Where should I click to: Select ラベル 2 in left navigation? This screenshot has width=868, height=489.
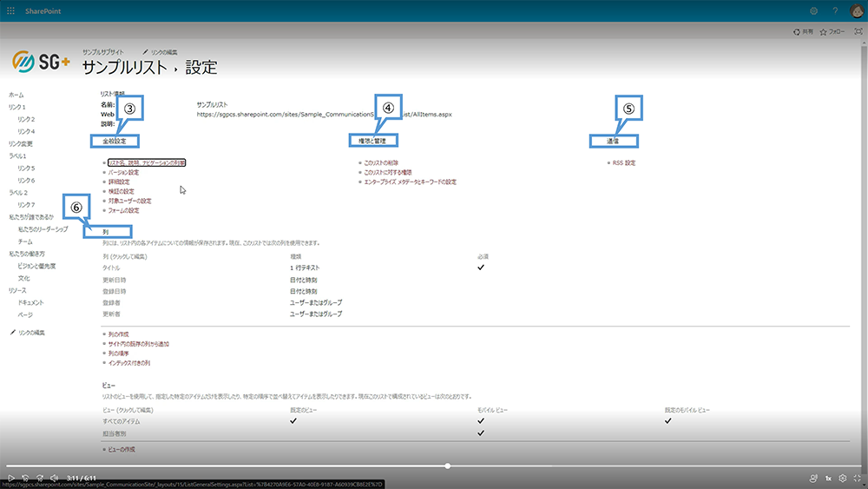17,192
